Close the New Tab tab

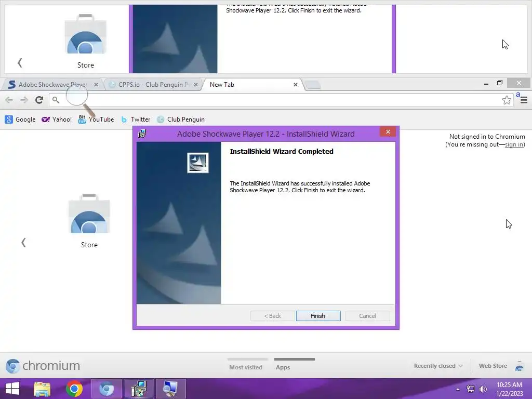coord(296,85)
